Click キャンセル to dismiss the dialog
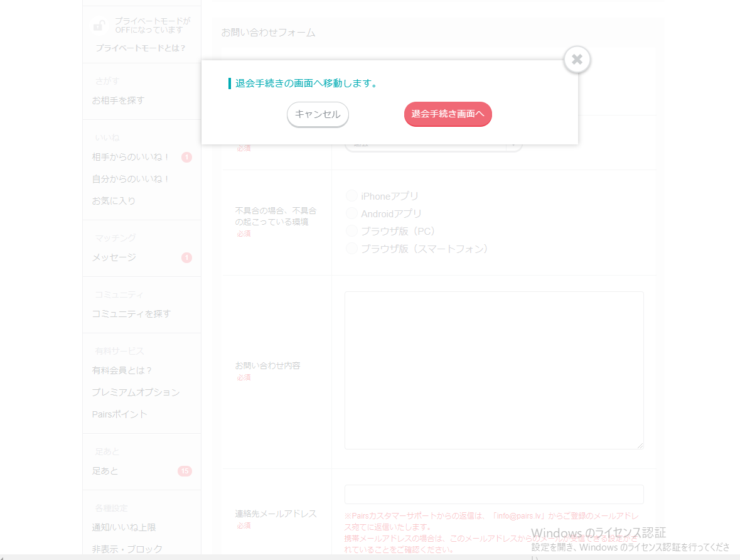 click(x=318, y=114)
